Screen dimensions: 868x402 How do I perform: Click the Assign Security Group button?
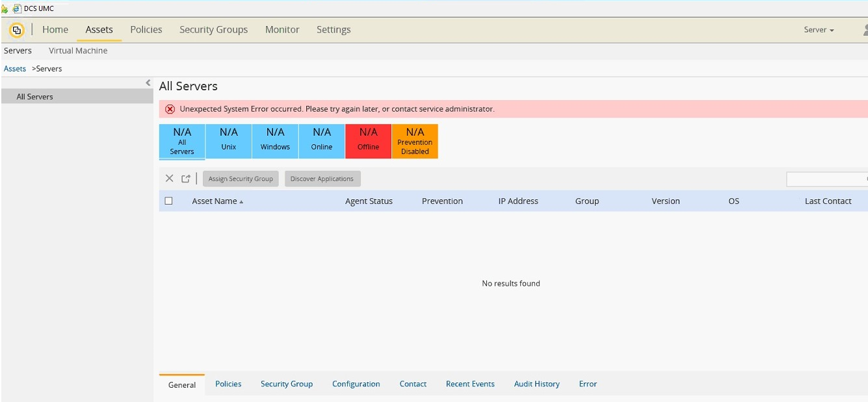241,179
